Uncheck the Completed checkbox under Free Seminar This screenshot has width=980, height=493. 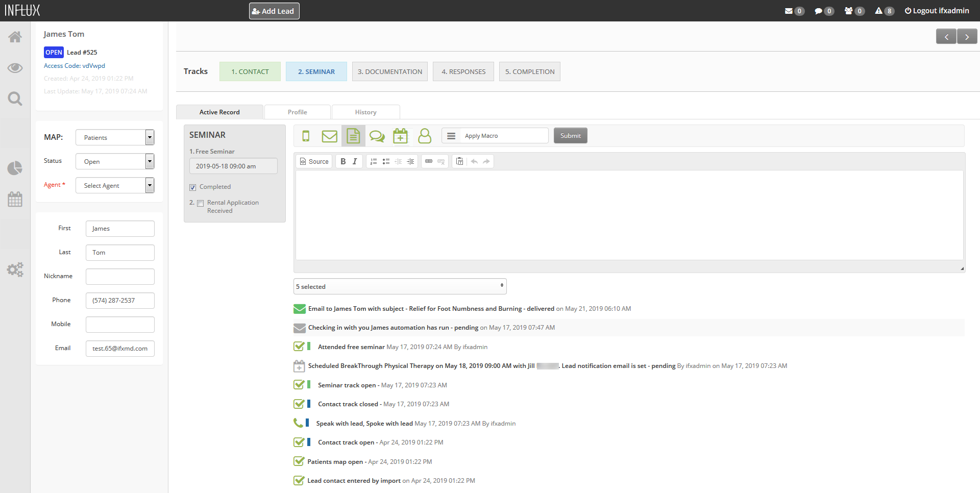tap(192, 187)
